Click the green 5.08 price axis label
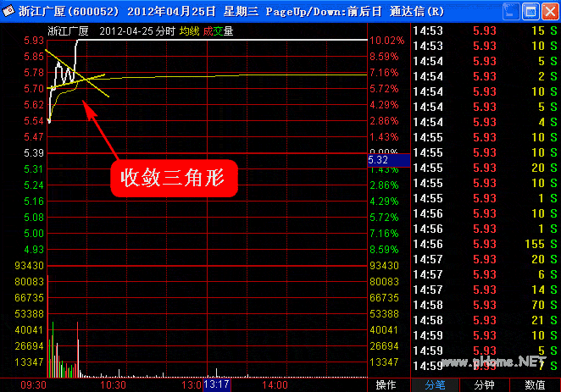Viewport: 561px width, 392px height. (34, 218)
